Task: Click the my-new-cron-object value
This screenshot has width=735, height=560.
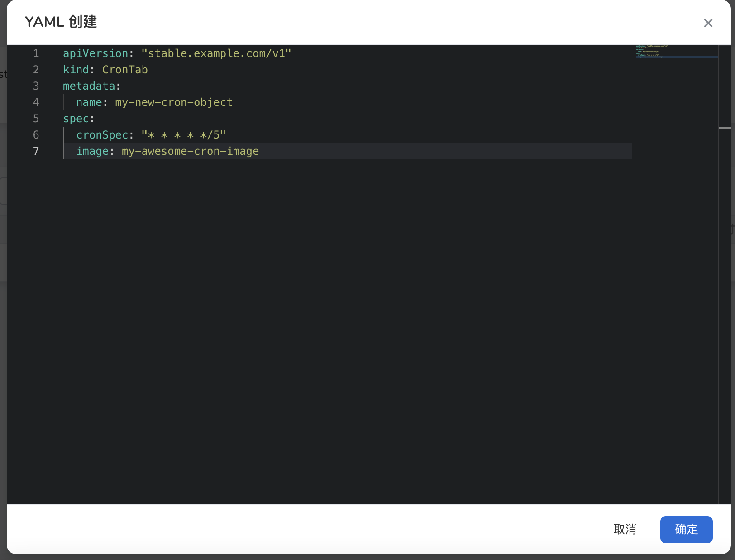Action: point(174,102)
